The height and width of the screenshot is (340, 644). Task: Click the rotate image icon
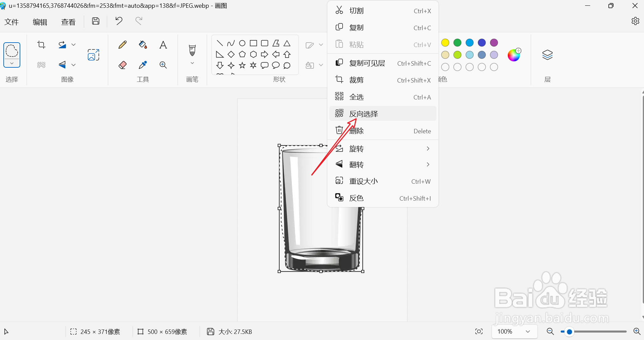[x=62, y=45]
